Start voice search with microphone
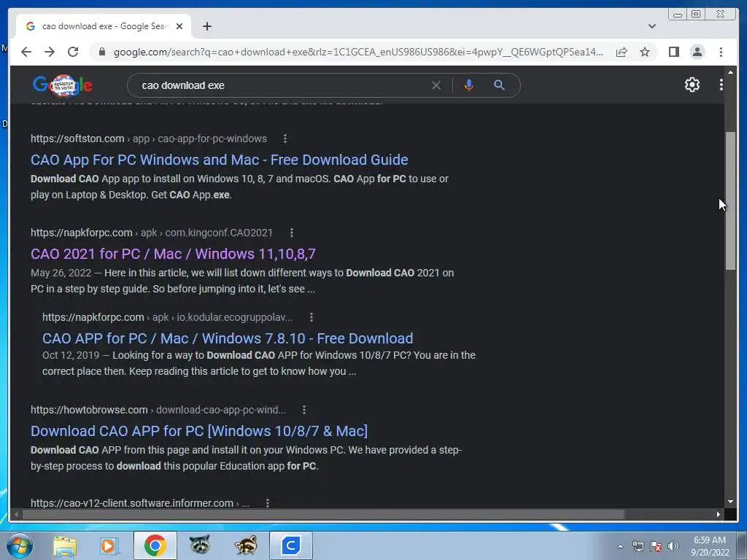The height and width of the screenshot is (560, 747). tap(469, 85)
